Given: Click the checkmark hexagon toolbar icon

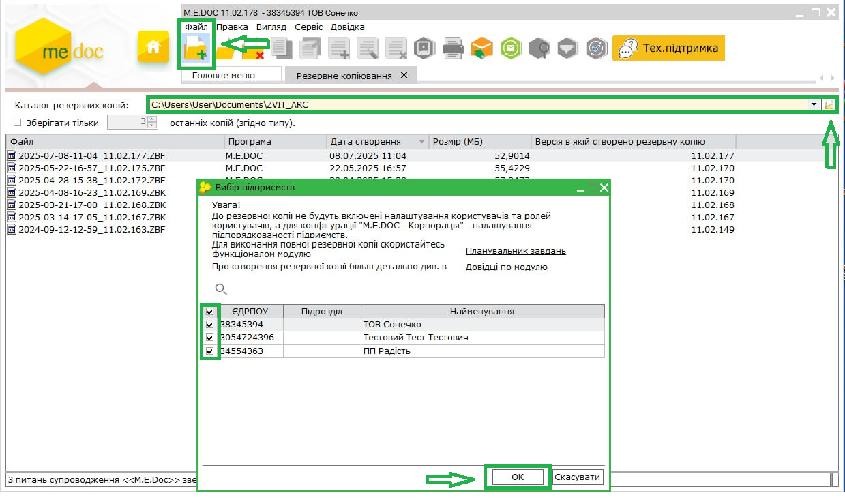Looking at the screenshot, I should pyautogui.click(x=596, y=48).
